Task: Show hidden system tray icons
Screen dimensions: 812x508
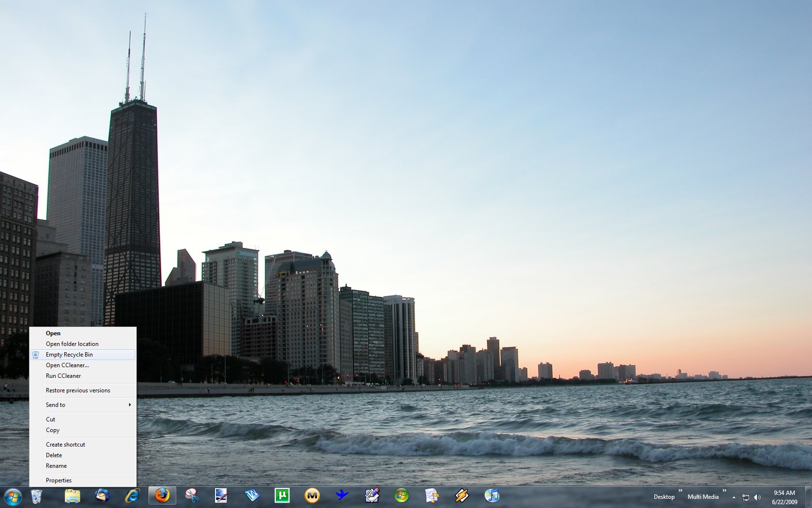Action: coord(734,497)
